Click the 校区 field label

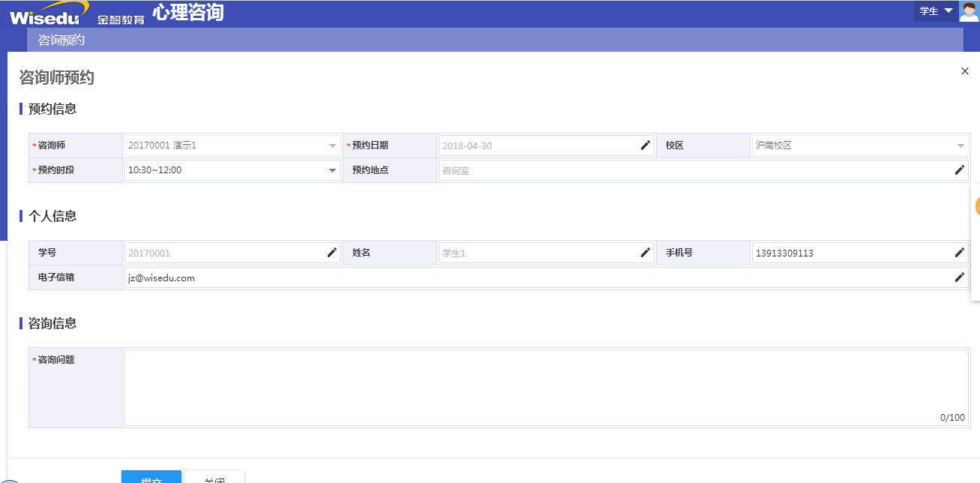coord(675,145)
